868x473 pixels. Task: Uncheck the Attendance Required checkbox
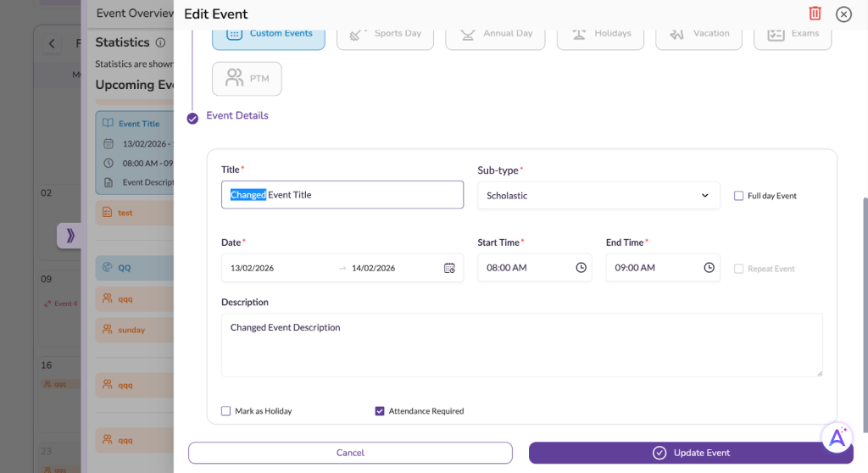point(380,411)
